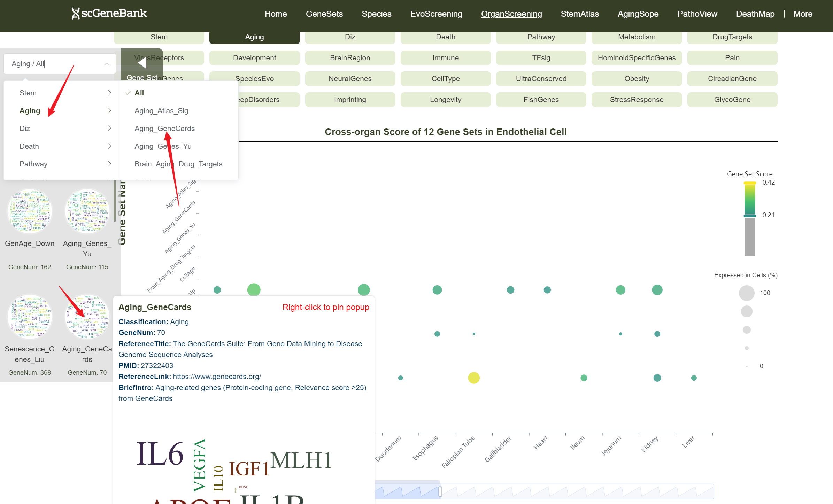Open the AgingSope navigation menu item

[638, 14]
